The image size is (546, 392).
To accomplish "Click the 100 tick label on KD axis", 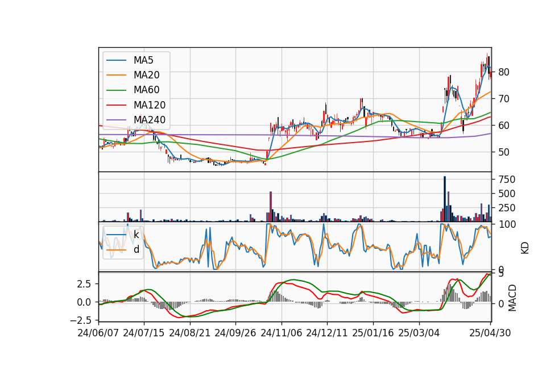I will (507, 224).
